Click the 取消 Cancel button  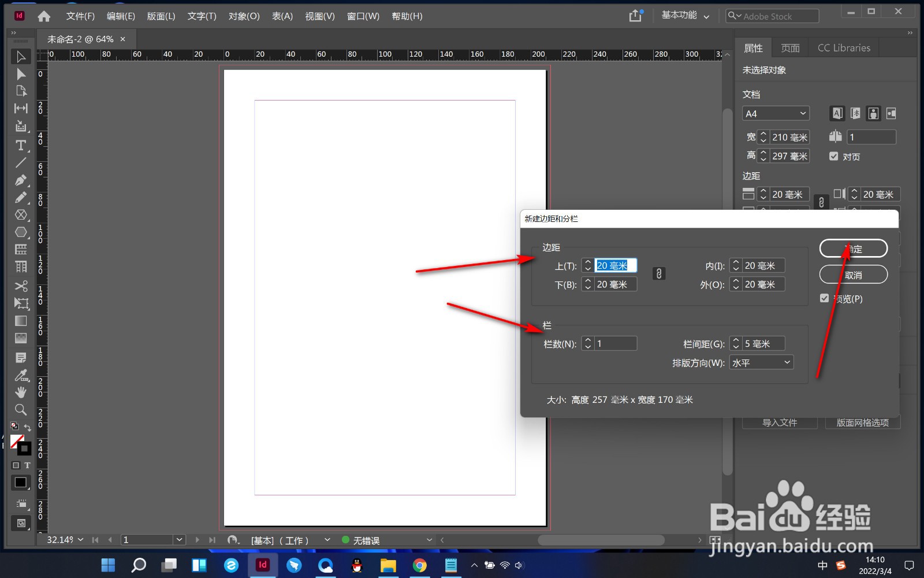click(x=854, y=275)
